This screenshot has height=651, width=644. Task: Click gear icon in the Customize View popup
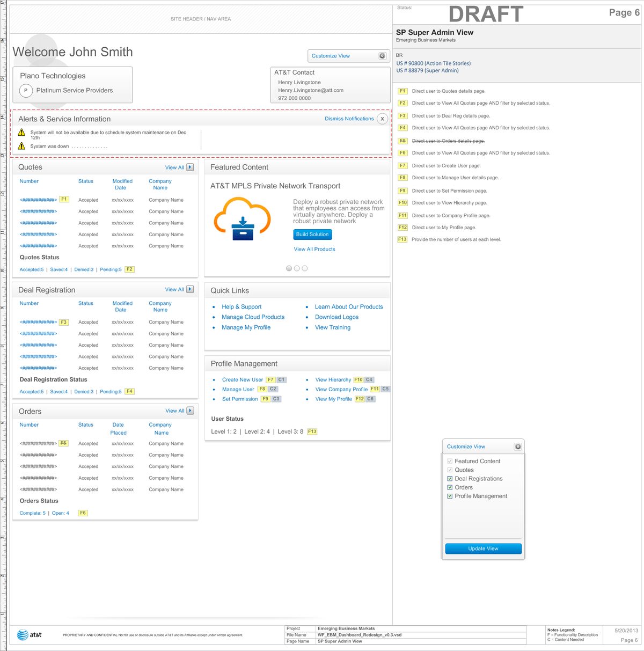pos(517,447)
